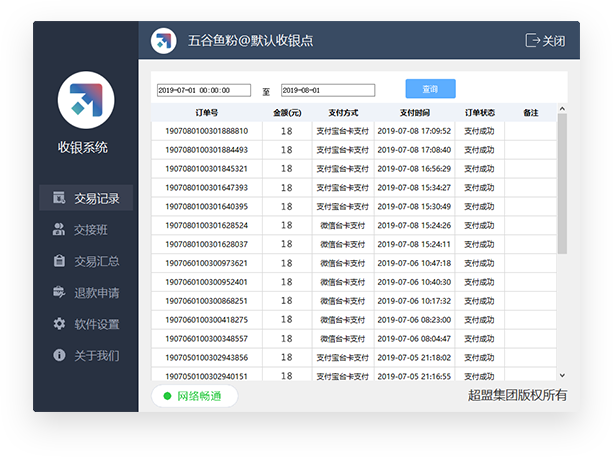Click payment time 2019-07-08 17:09:52

point(414,131)
